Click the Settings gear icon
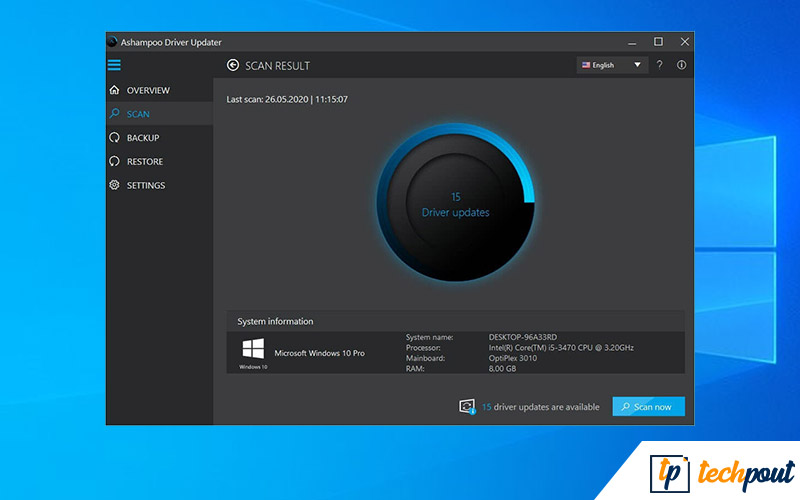Image resolution: width=800 pixels, height=500 pixels. (114, 185)
